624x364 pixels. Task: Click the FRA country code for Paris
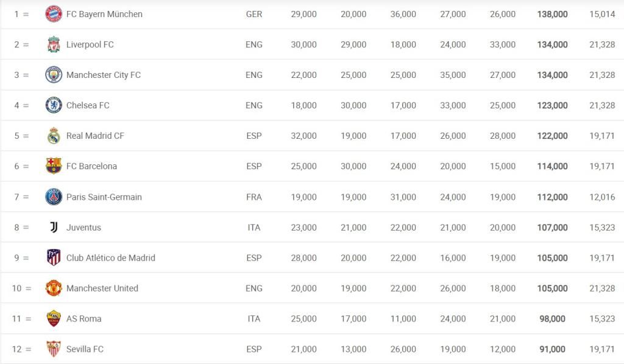(254, 197)
